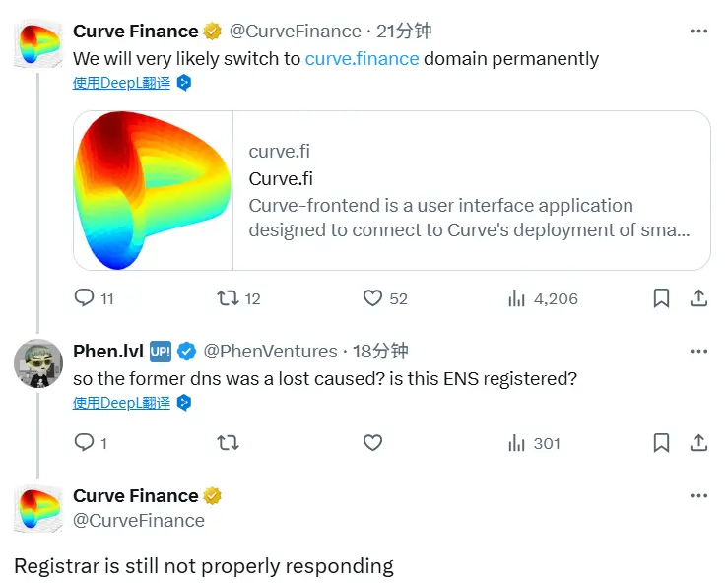This screenshot has width=728, height=583.
Task: Bookmark the Phen.lvl reply
Action: 662,443
